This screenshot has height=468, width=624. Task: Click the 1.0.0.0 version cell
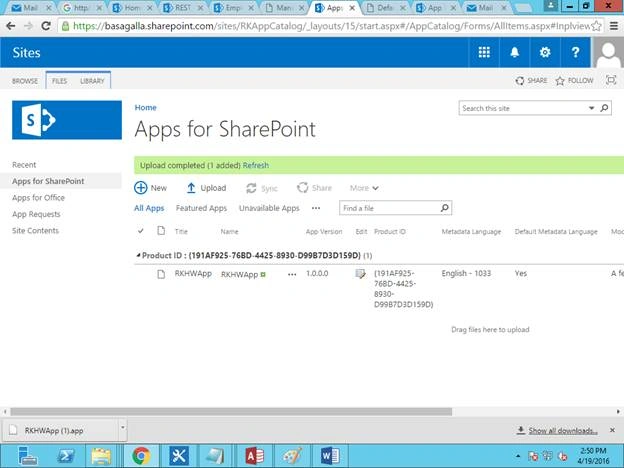(x=317, y=273)
